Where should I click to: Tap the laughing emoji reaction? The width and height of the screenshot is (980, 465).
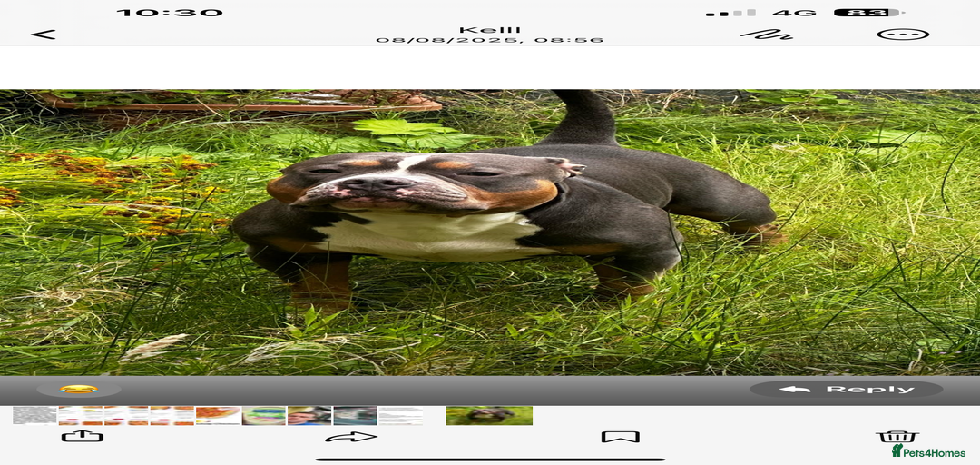79,390
